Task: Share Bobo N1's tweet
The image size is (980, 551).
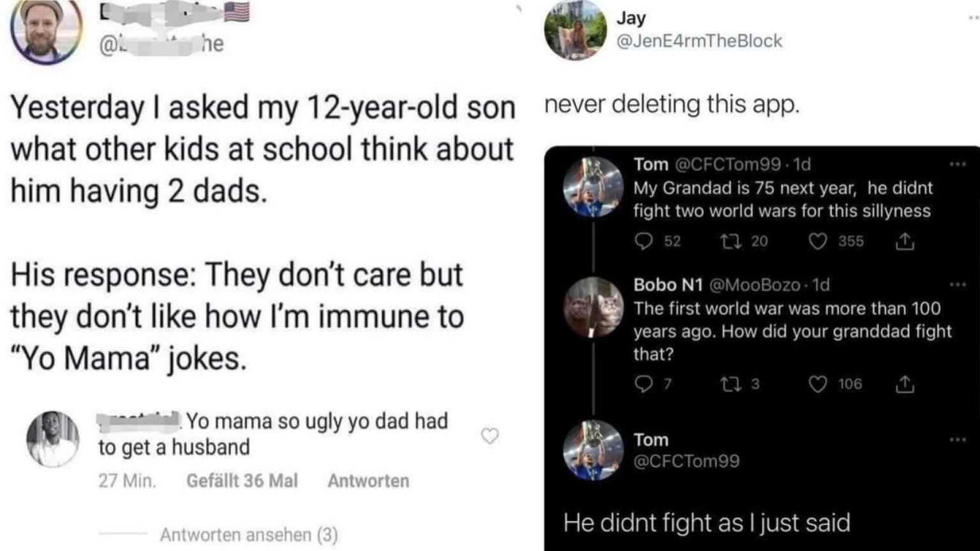Action: [905, 383]
